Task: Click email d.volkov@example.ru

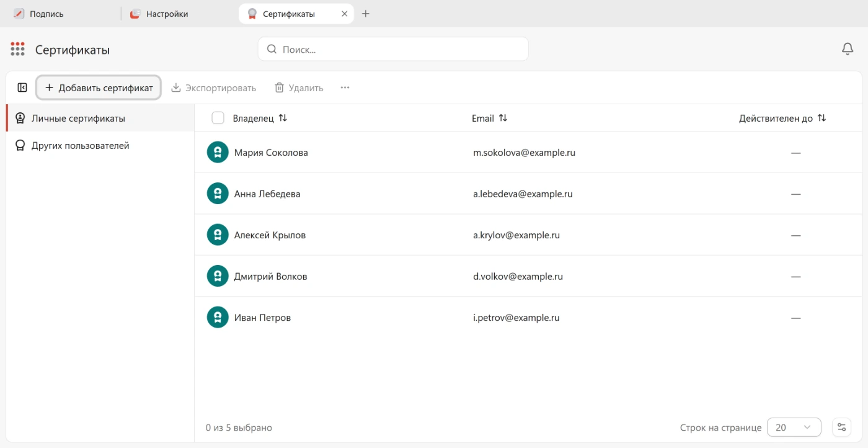Action: (x=518, y=276)
